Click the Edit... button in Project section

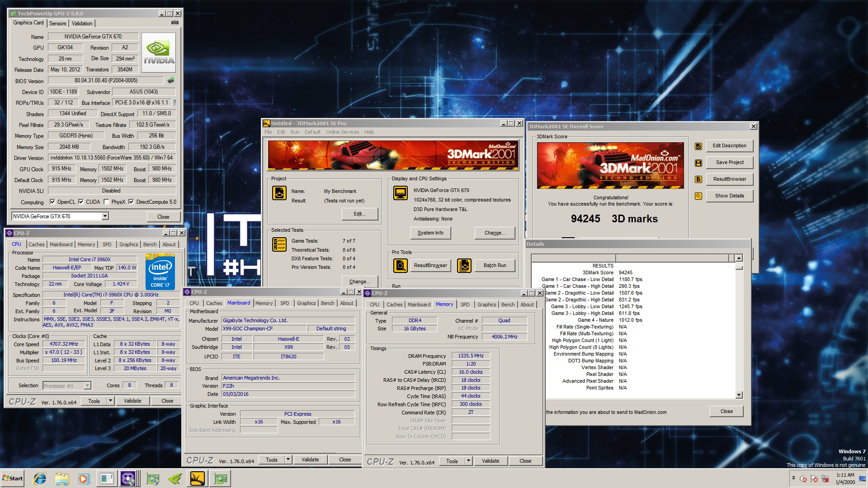tap(359, 214)
